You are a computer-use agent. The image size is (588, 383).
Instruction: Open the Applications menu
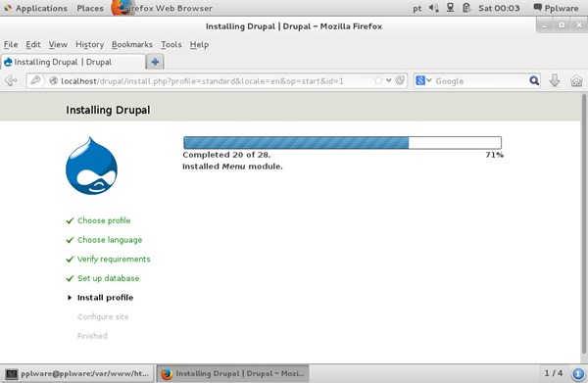[x=35, y=8]
